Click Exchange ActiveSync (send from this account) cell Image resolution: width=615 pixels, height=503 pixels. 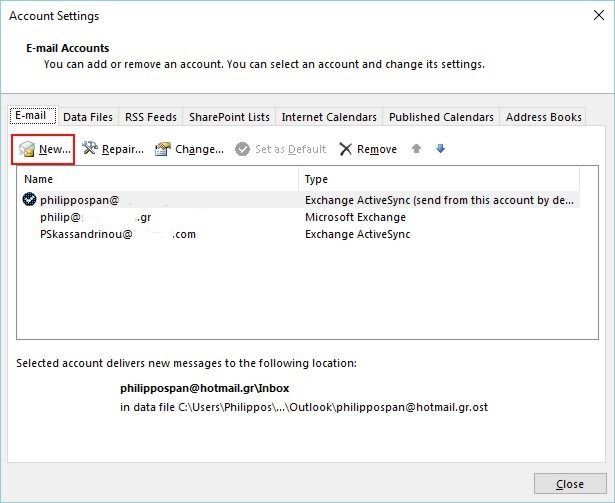coord(439,200)
